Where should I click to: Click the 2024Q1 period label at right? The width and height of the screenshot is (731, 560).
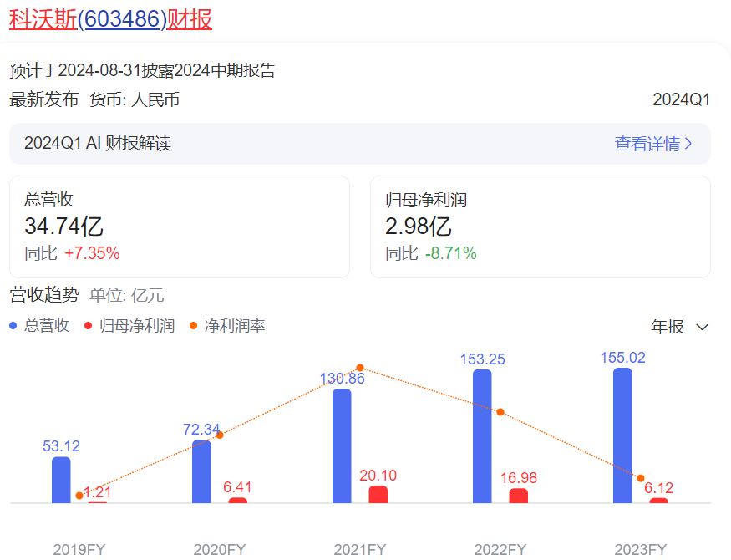pos(681,99)
